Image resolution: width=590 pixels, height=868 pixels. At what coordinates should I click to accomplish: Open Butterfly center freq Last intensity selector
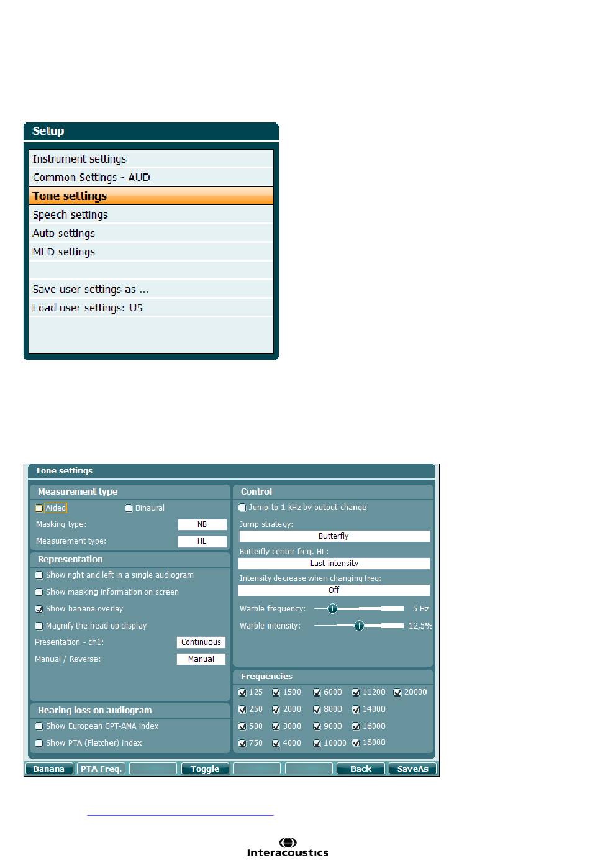pyautogui.click(x=334, y=564)
